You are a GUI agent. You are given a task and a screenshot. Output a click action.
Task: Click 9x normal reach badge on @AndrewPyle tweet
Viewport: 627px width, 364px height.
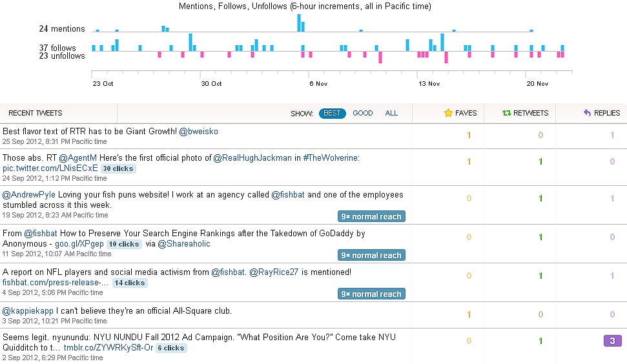(371, 217)
